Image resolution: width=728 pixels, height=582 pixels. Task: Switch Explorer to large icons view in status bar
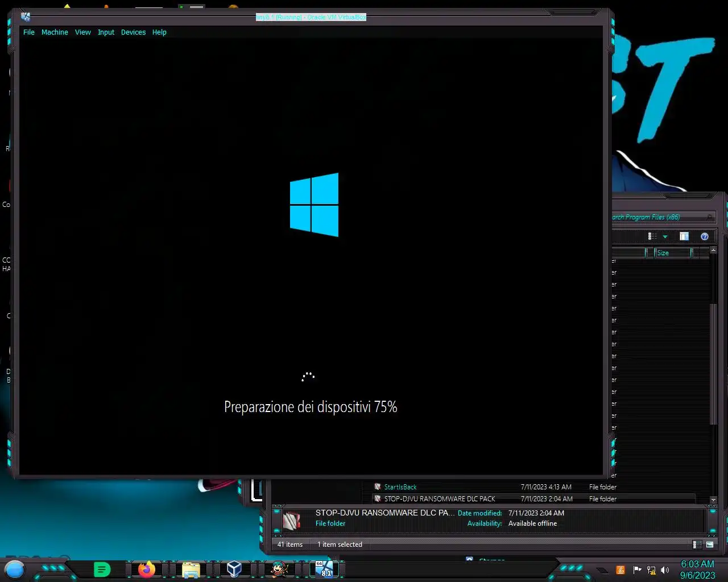(710, 544)
